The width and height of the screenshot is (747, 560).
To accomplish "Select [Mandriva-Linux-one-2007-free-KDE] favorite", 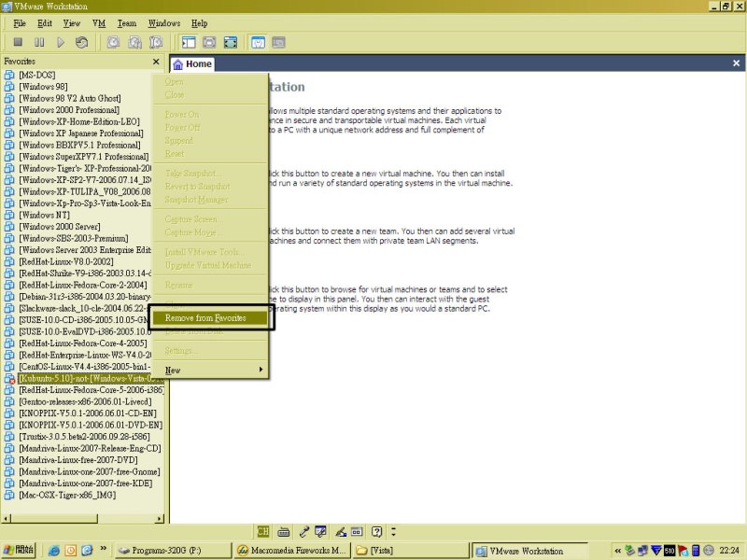I will coord(86,483).
